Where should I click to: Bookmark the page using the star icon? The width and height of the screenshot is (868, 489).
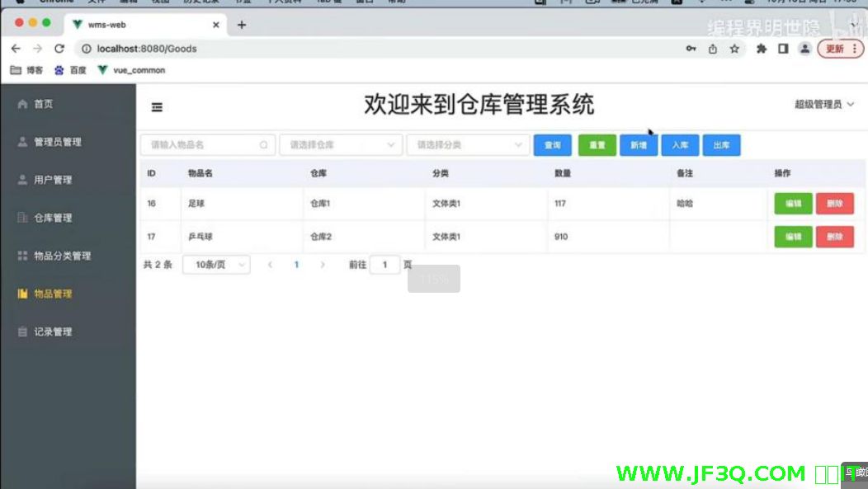pyautogui.click(x=734, y=49)
